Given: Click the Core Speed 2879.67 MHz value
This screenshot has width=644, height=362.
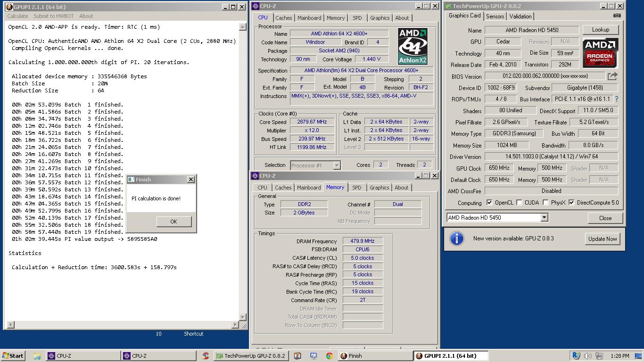Looking at the screenshot, I should 312,122.
